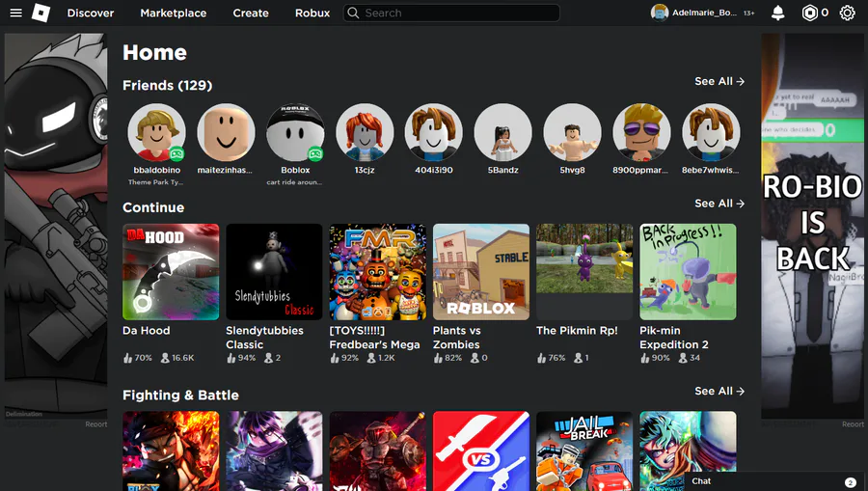Image resolution: width=868 pixels, height=491 pixels.
Task: Click the search magnifier icon
Action: coord(353,13)
